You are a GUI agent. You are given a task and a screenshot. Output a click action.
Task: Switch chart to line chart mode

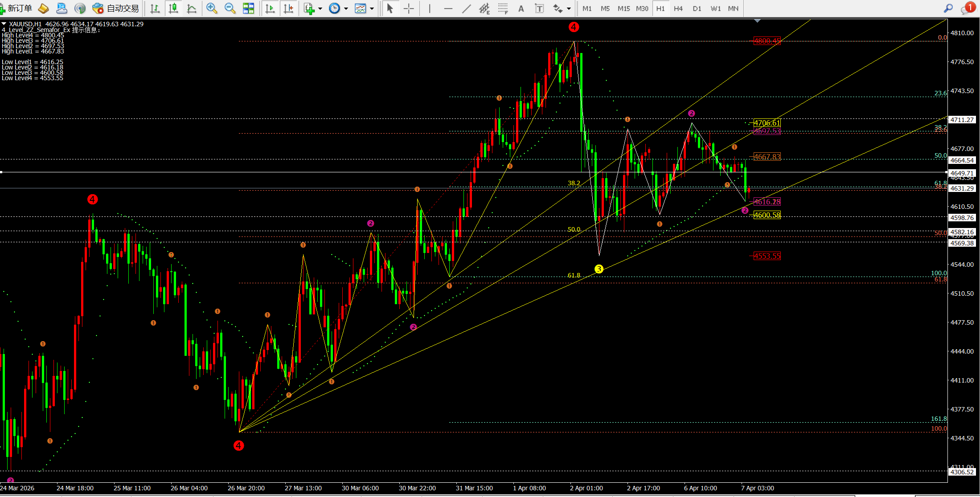click(x=192, y=8)
